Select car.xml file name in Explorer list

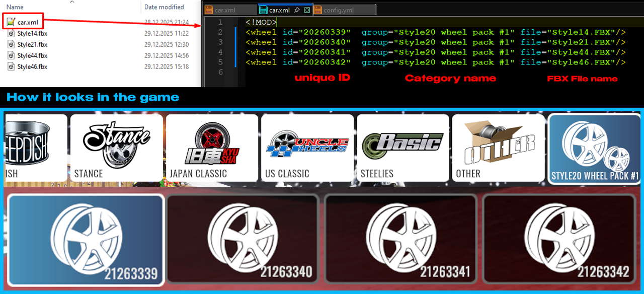point(28,22)
